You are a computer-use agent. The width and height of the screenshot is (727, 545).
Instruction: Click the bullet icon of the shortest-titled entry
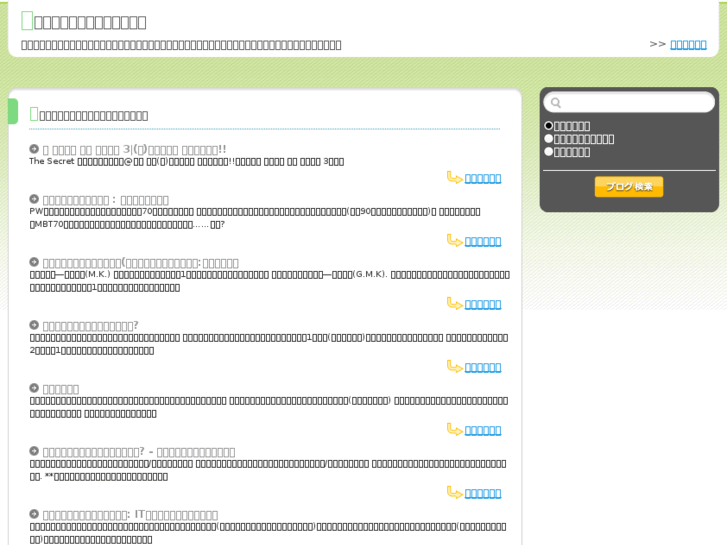coord(34,388)
